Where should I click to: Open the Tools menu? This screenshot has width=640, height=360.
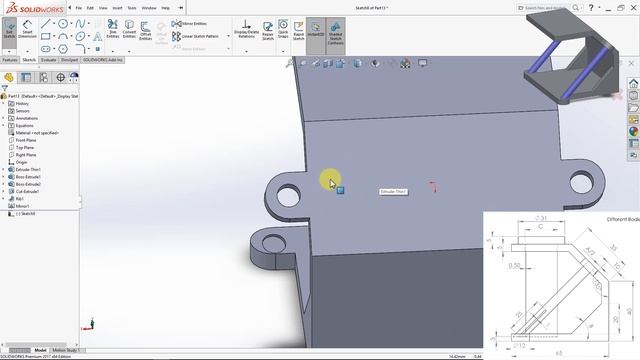click(x=132, y=8)
